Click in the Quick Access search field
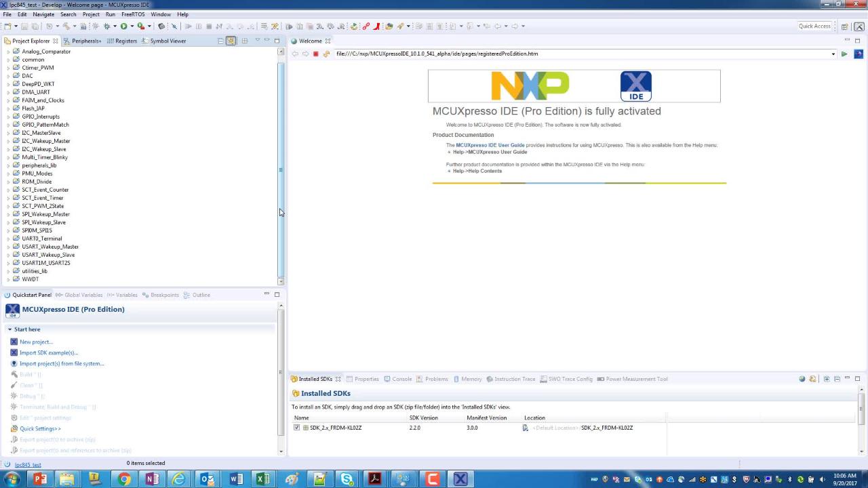The width and height of the screenshot is (868, 488). point(814,26)
